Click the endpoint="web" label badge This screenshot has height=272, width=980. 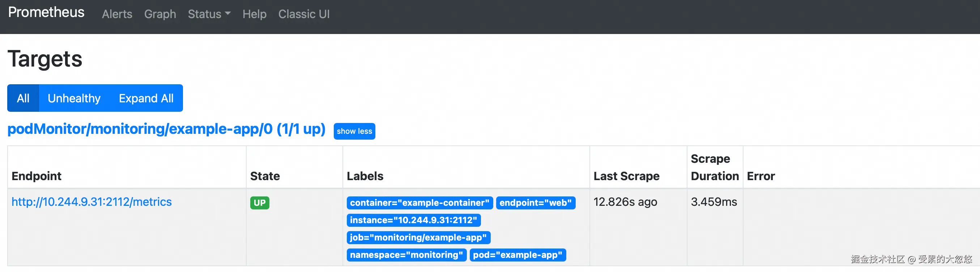point(535,203)
